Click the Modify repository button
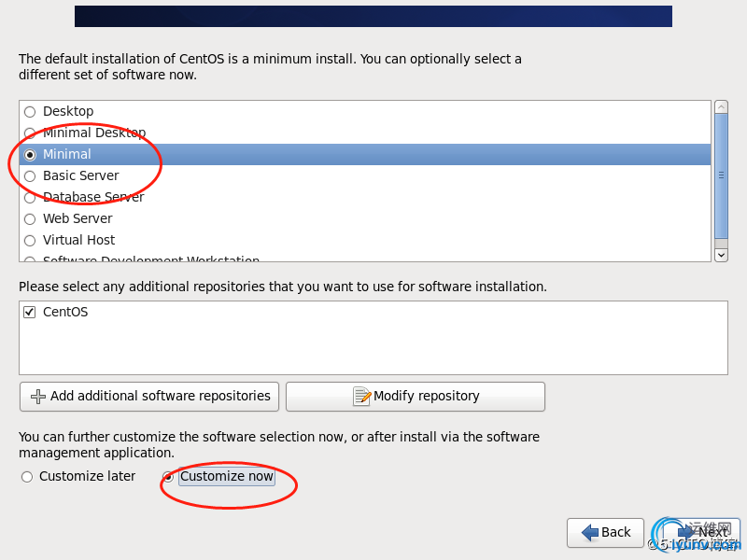The image size is (747, 560). [416, 396]
